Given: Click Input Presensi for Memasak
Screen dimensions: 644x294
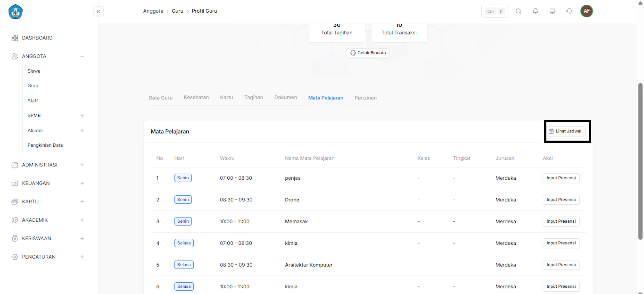Looking at the screenshot, I should coord(561,221).
